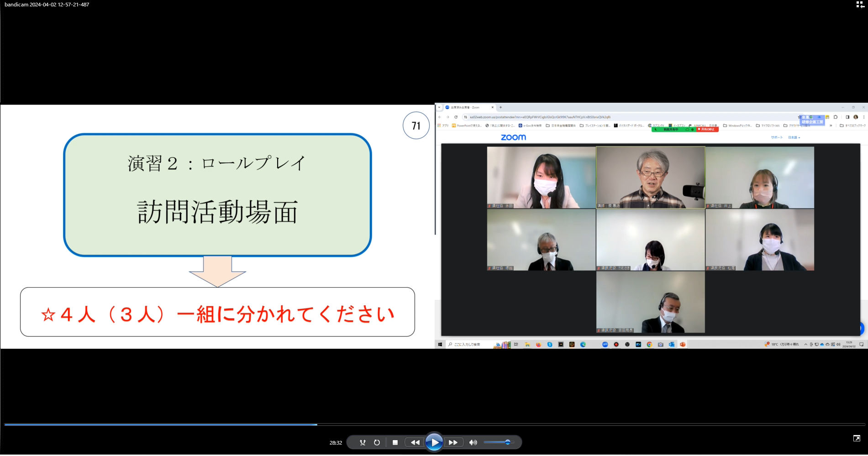Open Skype from the taskbar

550,344
